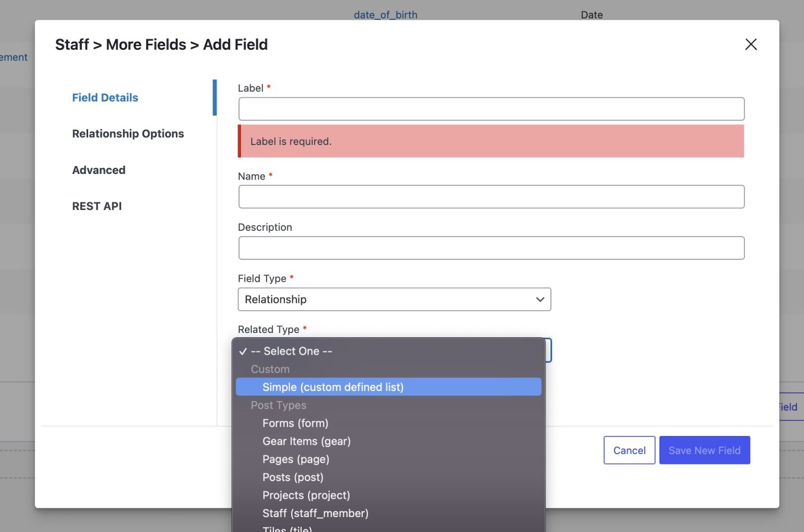Open the date_of_birth link

pyautogui.click(x=386, y=14)
